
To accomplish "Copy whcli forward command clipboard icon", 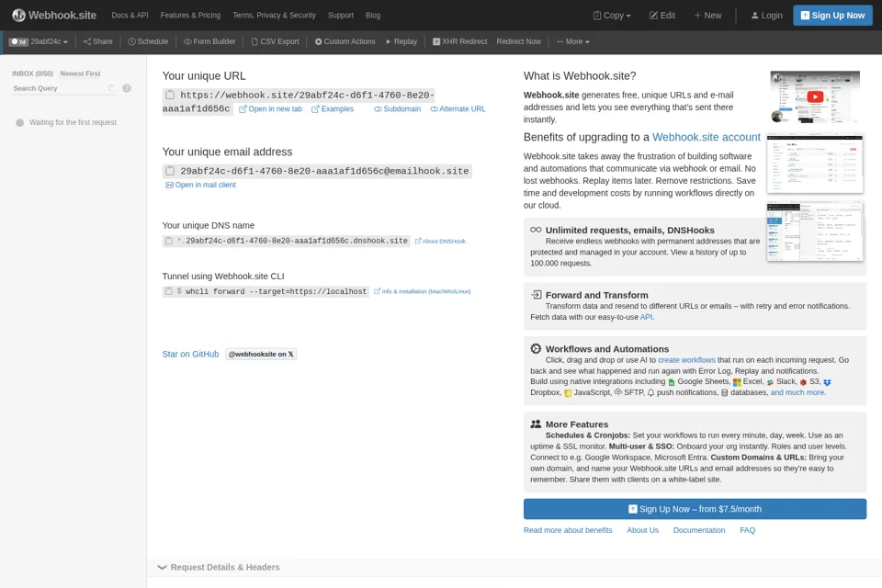I will point(169,291).
